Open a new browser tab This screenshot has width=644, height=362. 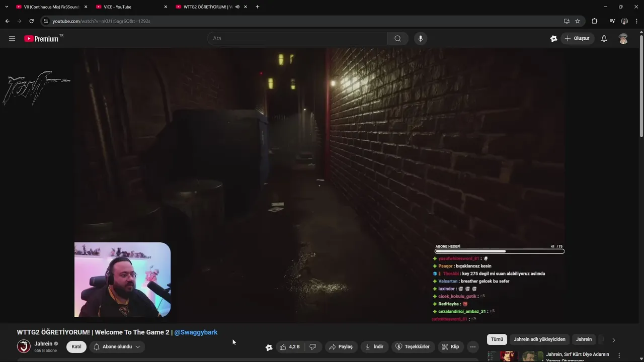[x=258, y=7]
